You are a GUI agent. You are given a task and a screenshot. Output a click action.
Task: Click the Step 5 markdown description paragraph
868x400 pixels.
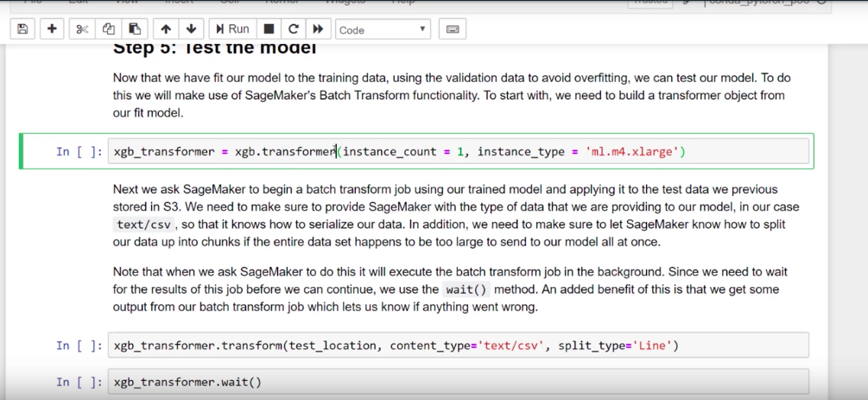point(449,95)
